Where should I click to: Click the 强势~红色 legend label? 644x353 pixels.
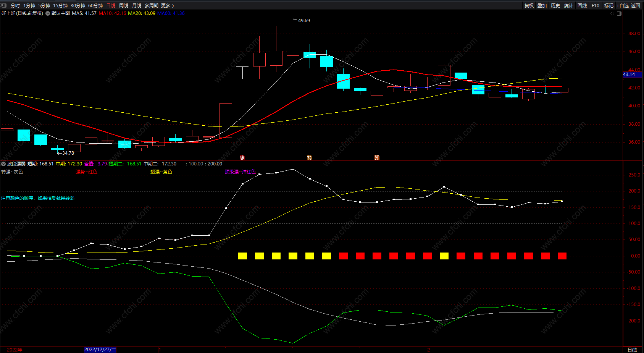pos(86,172)
